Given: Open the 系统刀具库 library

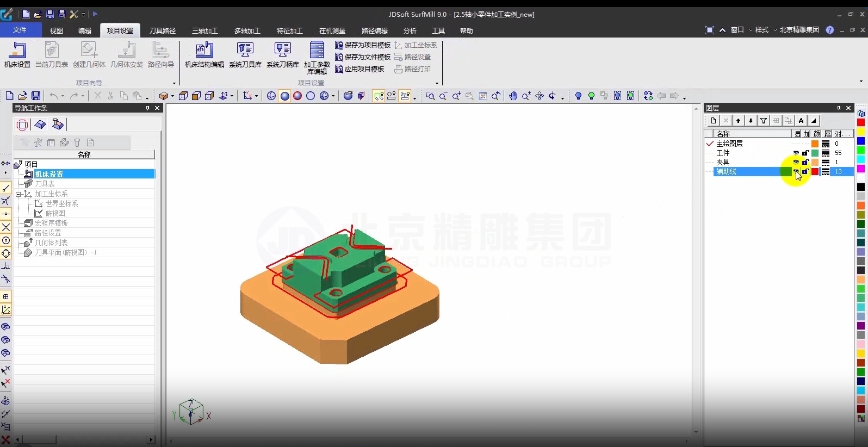Looking at the screenshot, I should [245, 55].
